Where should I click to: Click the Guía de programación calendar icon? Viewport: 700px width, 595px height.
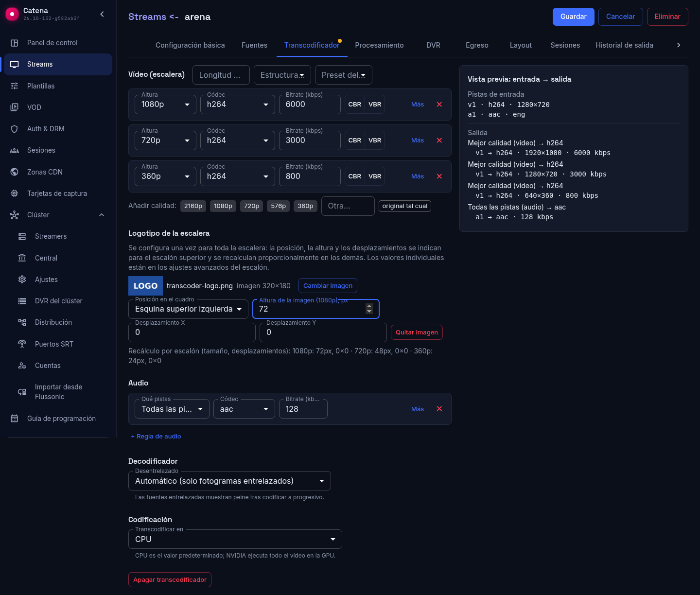click(x=15, y=419)
